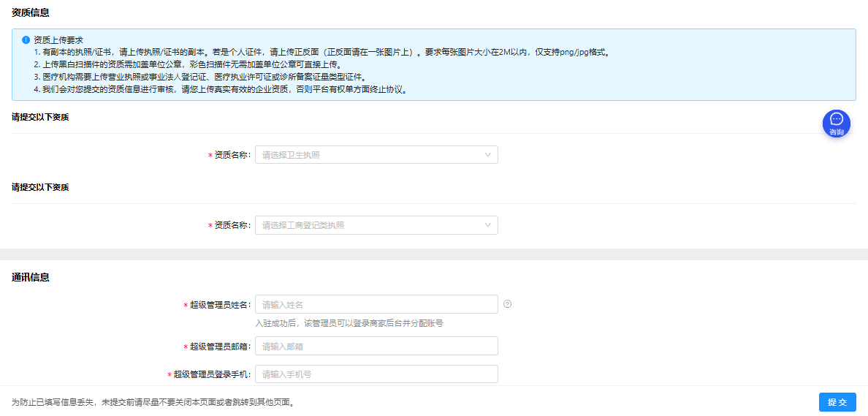Viewport: 868px width, 416px height.
Task: Click the 资质信息 section heading
Action: pos(31,12)
